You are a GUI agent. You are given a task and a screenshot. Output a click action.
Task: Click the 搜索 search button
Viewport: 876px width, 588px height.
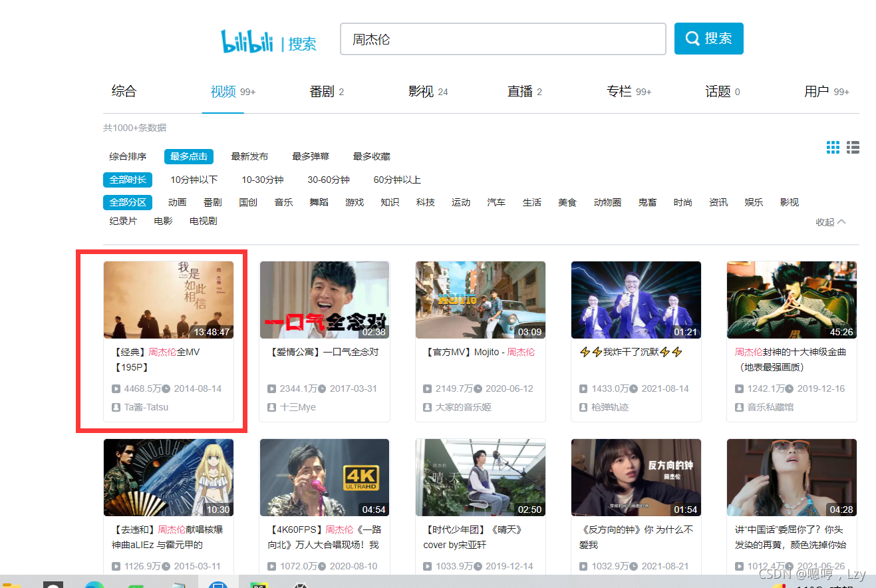click(708, 39)
